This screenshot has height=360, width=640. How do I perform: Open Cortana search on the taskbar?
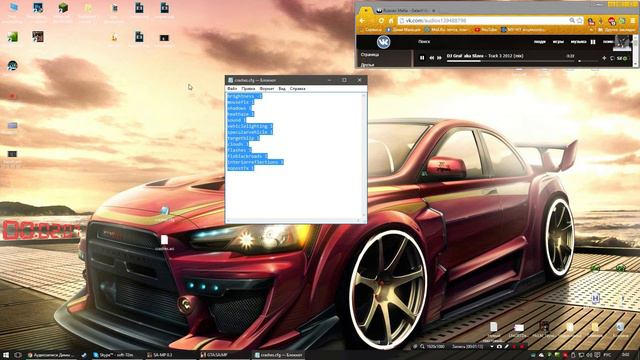(x=18, y=355)
